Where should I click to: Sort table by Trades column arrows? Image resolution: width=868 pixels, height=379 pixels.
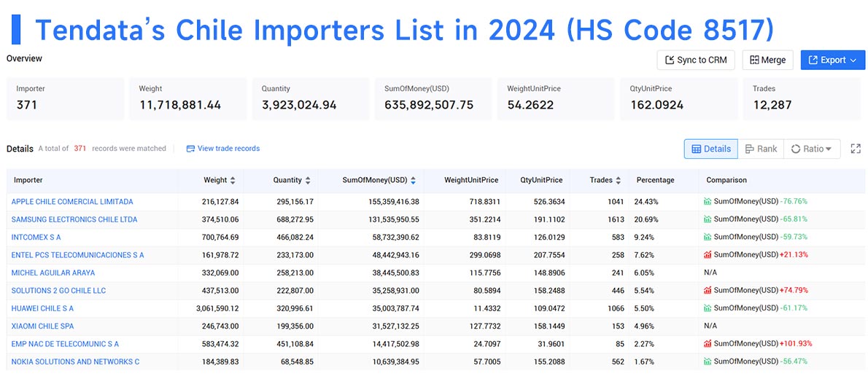coord(619,180)
